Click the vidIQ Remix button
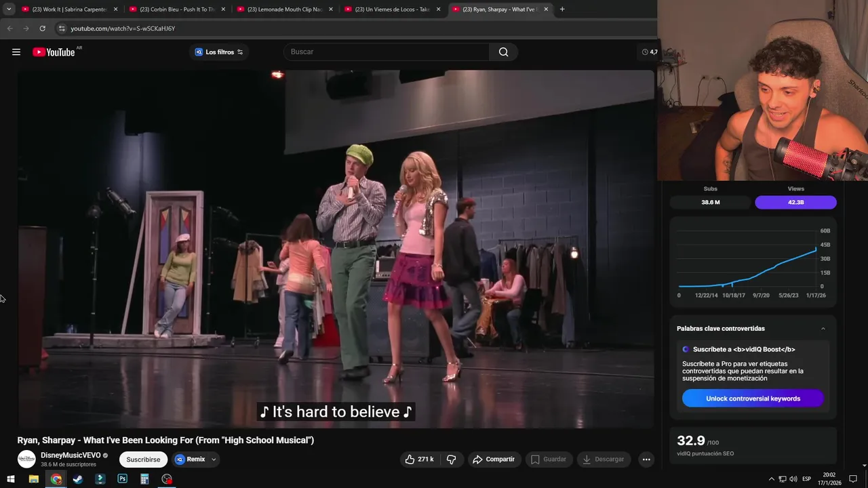Viewport: 868px width, 488px height. pos(191,460)
